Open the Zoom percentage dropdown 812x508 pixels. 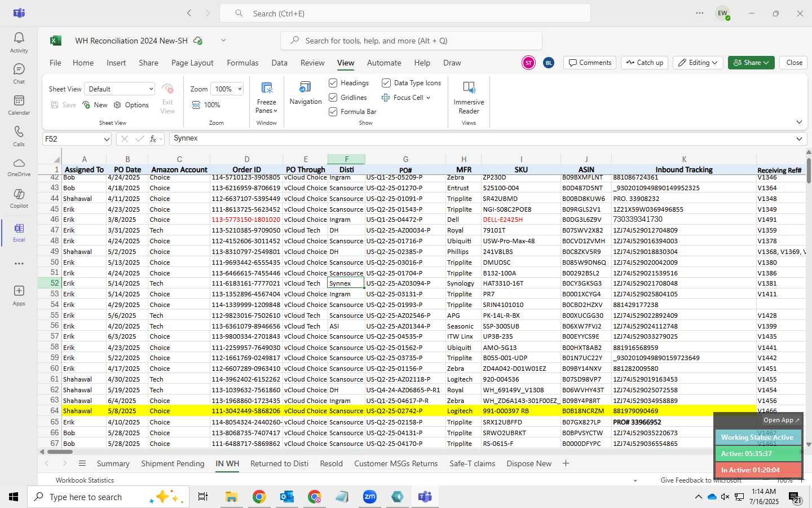(x=227, y=89)
